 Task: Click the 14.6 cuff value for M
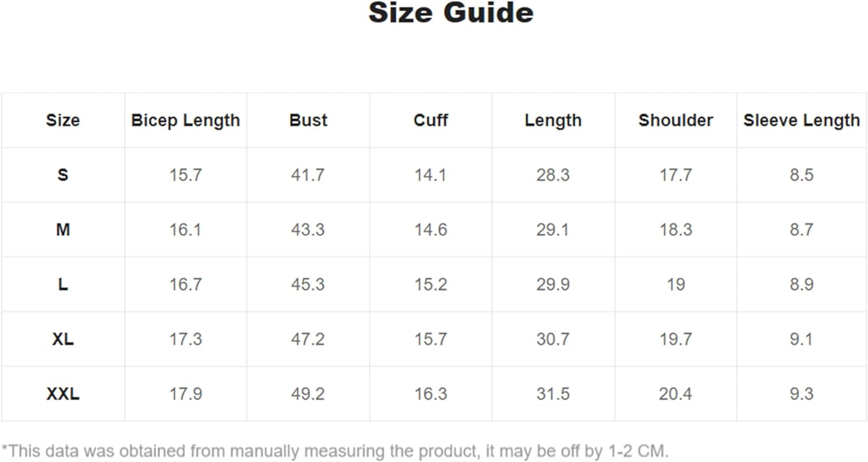431,230
